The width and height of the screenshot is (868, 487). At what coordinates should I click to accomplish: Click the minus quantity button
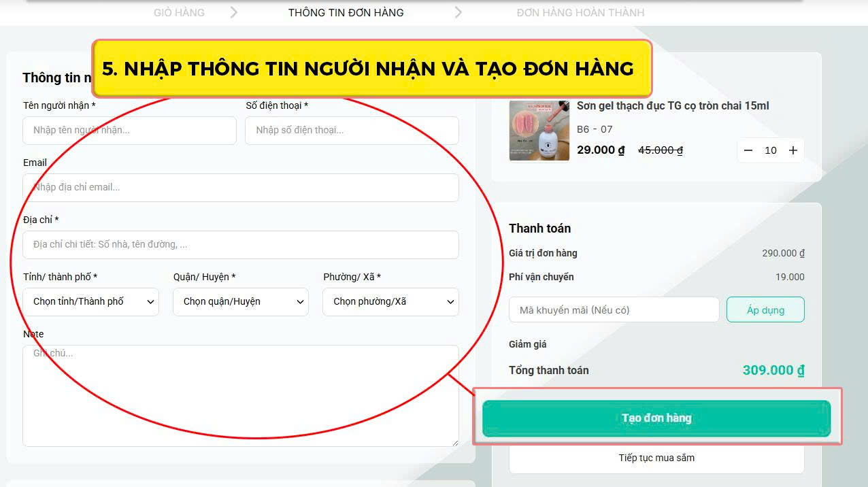pyautogui.click(x=748, y=150)
